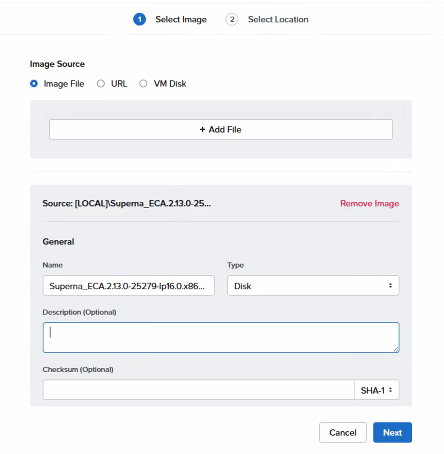Image resolution: width=444 pixels, height=454 pixels.
Task: Open the Type dropdown showing Disk
Action: click(313, 286)
